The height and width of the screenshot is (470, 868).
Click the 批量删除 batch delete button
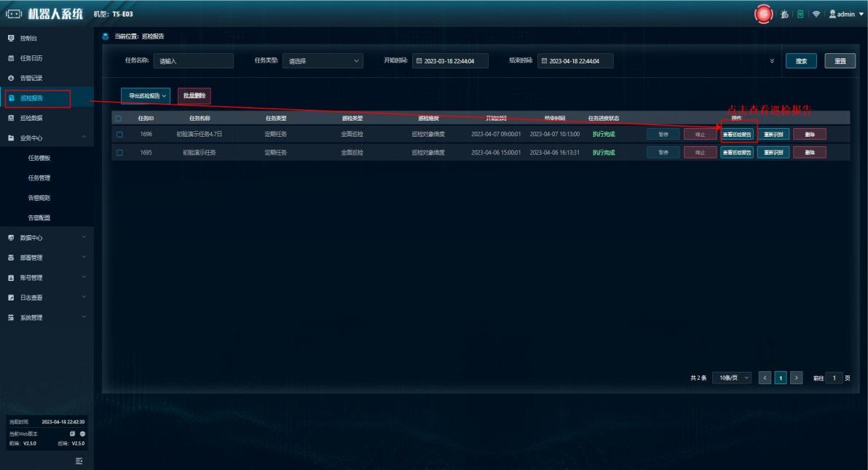tap(194, 95)
